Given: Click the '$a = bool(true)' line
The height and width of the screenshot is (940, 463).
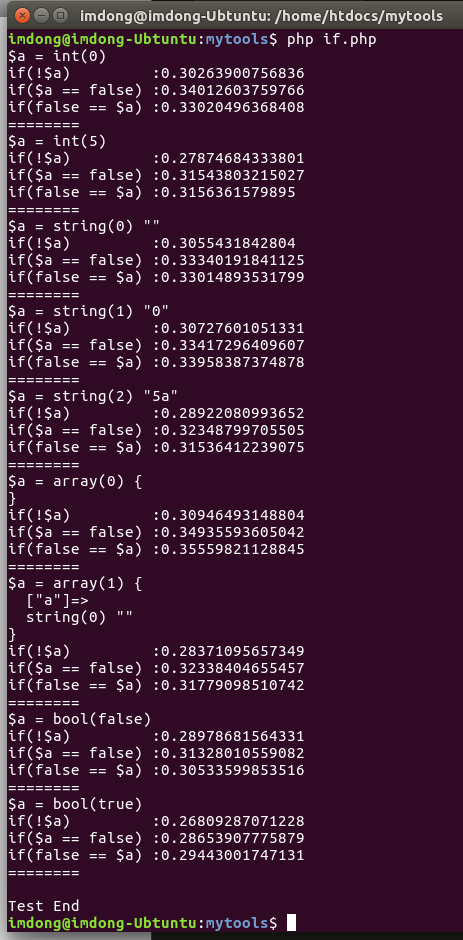Looking at the screenshot, I should point(75,804).
